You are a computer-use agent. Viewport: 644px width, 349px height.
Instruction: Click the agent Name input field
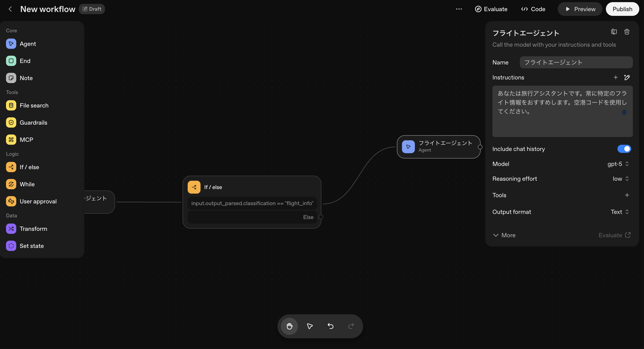(576, 62)
